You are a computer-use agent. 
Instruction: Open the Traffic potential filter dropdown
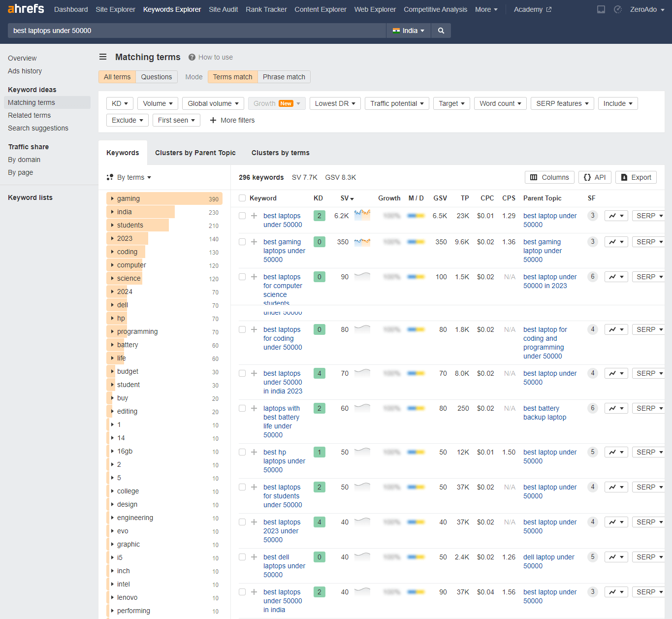coord(397,103)
